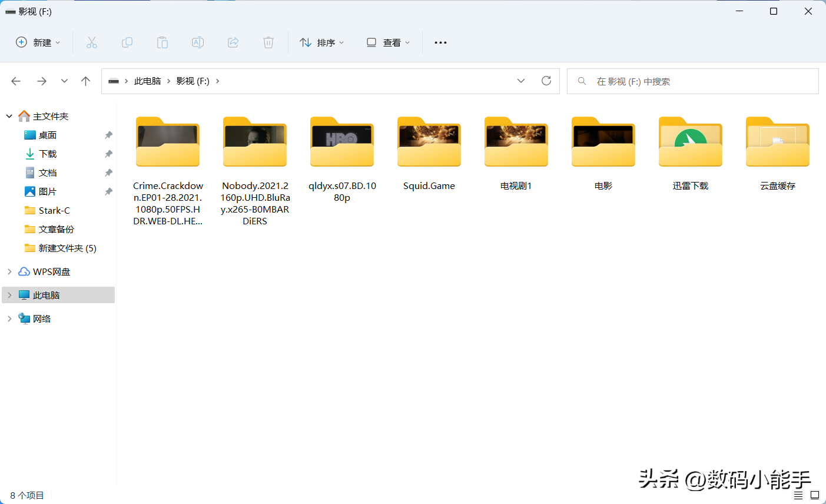The image size is (826, 504).
Task: Expand the WPS网盘 tree node
Action: (x=9, y=271)
